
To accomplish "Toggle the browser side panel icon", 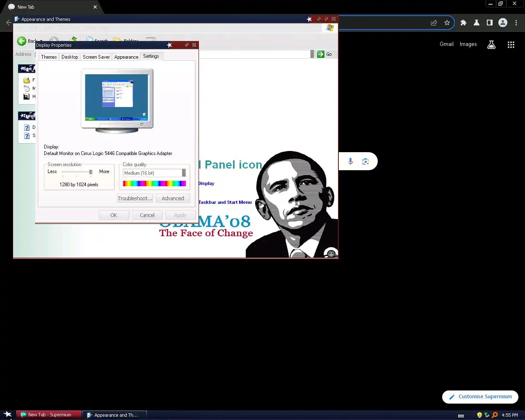I will pos(490,23).
